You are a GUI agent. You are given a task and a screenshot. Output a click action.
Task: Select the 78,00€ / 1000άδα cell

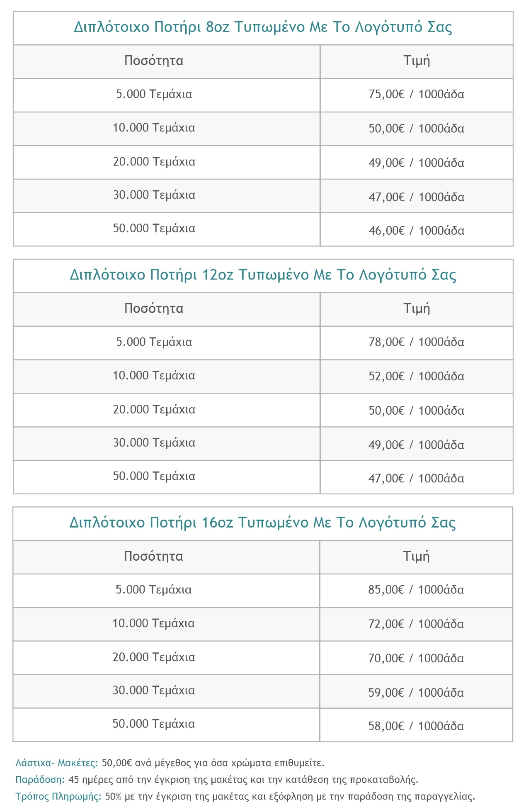416,343
